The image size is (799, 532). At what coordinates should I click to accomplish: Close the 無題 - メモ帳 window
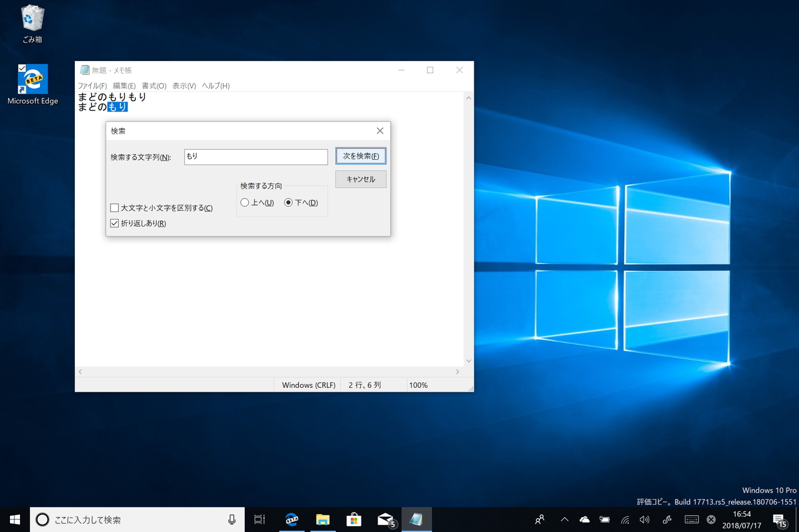pos(459,70)
